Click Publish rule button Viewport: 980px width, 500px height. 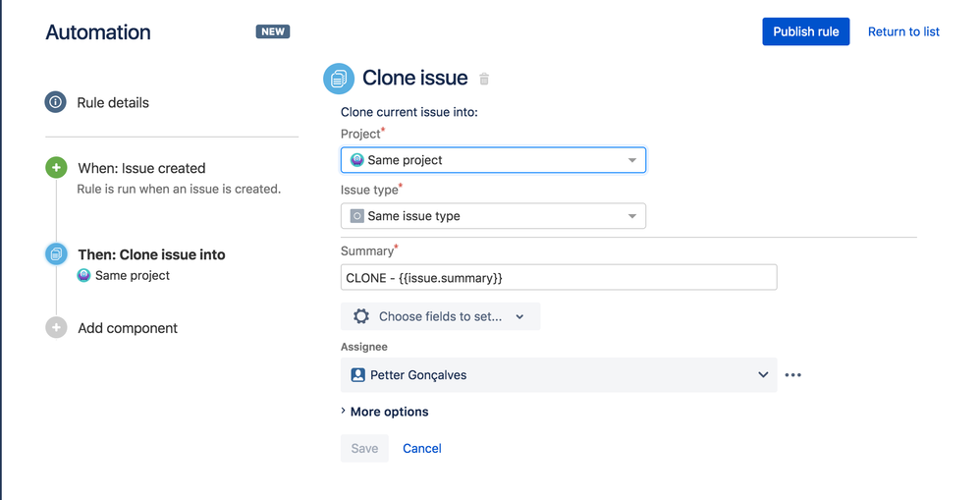tap(805, 31)
